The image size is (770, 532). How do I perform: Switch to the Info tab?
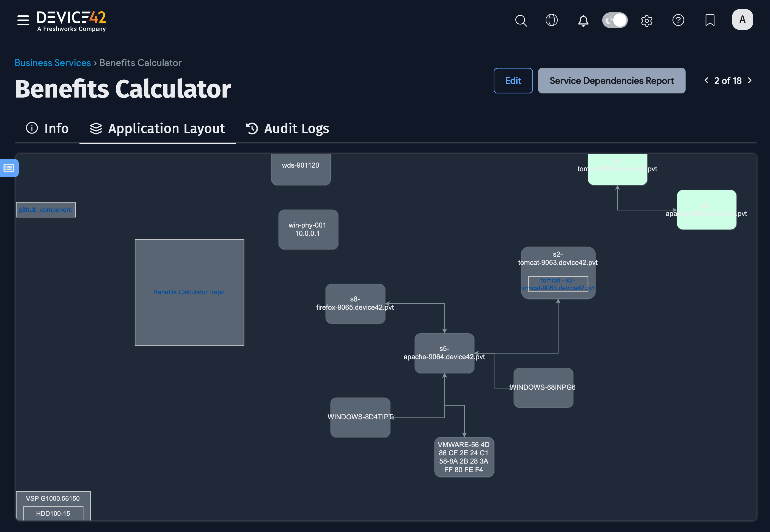(47, 128)
